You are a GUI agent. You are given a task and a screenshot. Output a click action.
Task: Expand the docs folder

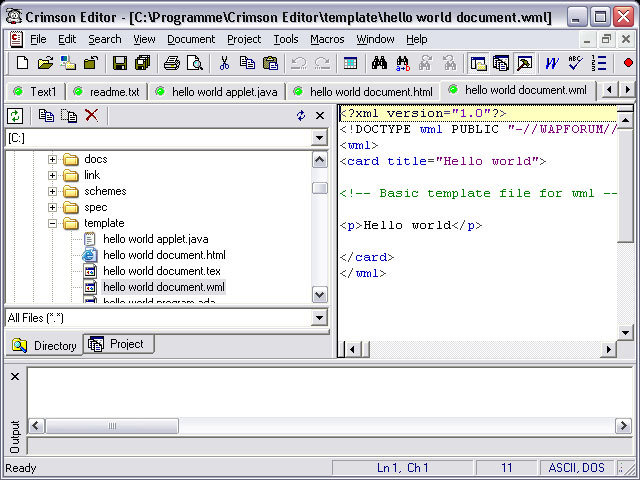[52, 159]
